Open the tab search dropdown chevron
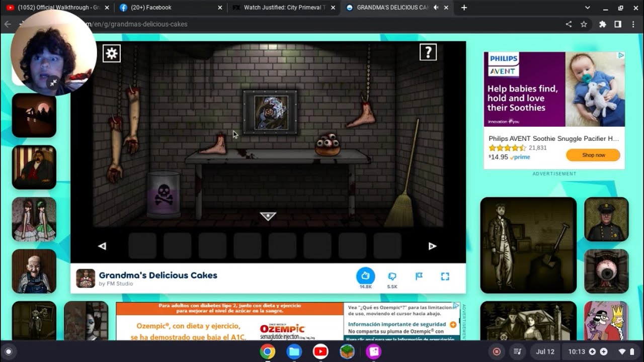The height and width of the screenshot is (362, 644). pos(588,8)
